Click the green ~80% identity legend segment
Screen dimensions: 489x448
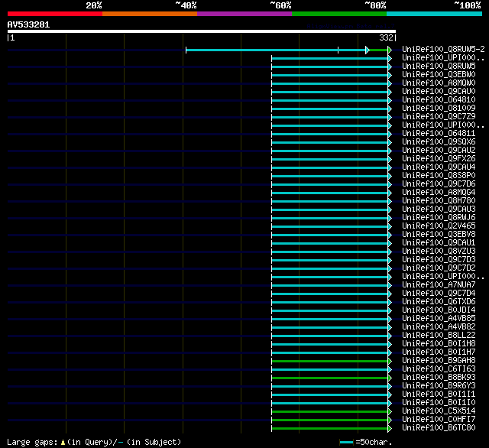(x=339, y=14)
